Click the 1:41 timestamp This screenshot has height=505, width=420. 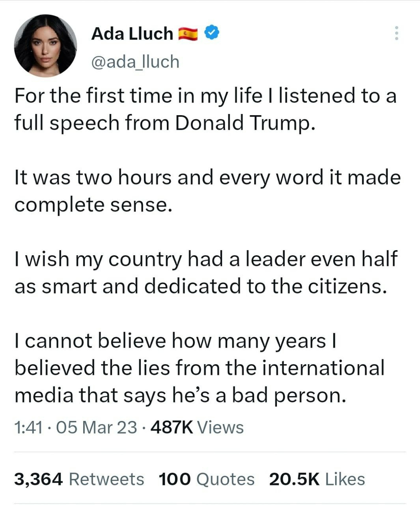click(x=28, y=427)
